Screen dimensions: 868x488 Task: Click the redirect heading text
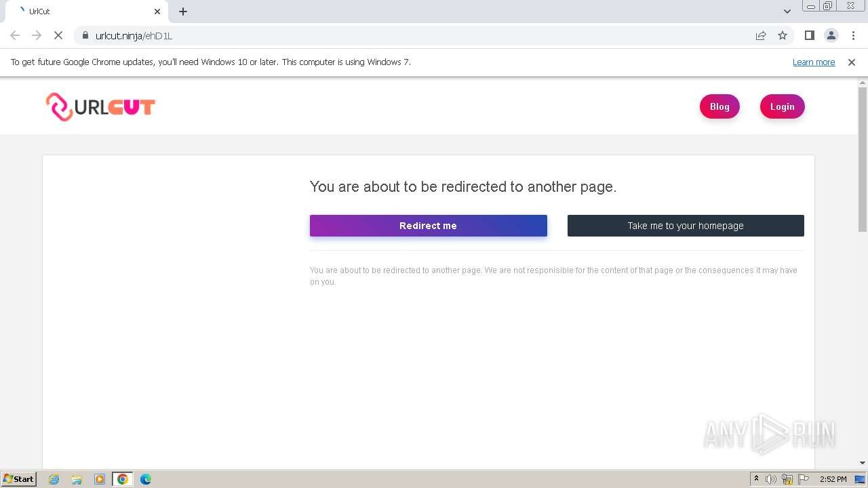[463, 186]
